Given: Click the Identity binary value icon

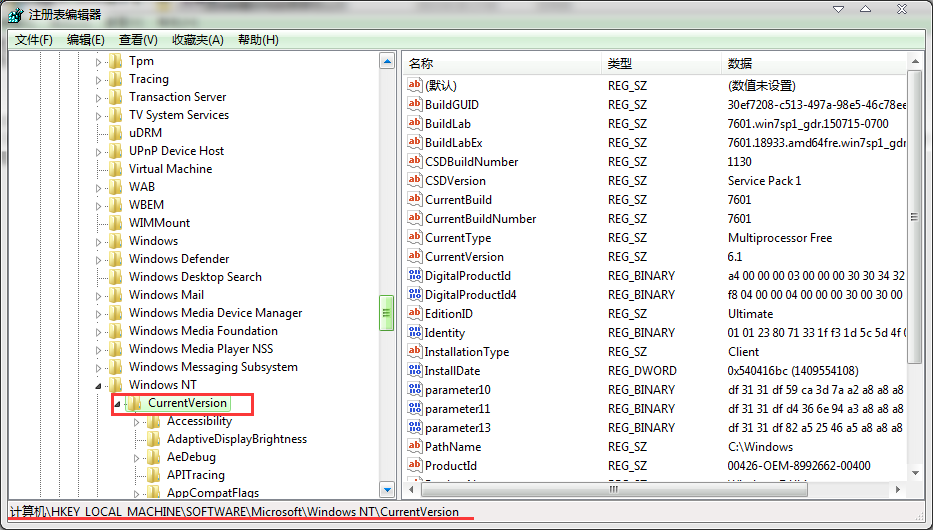Looking at the screenshot, I should click(415, 333).
